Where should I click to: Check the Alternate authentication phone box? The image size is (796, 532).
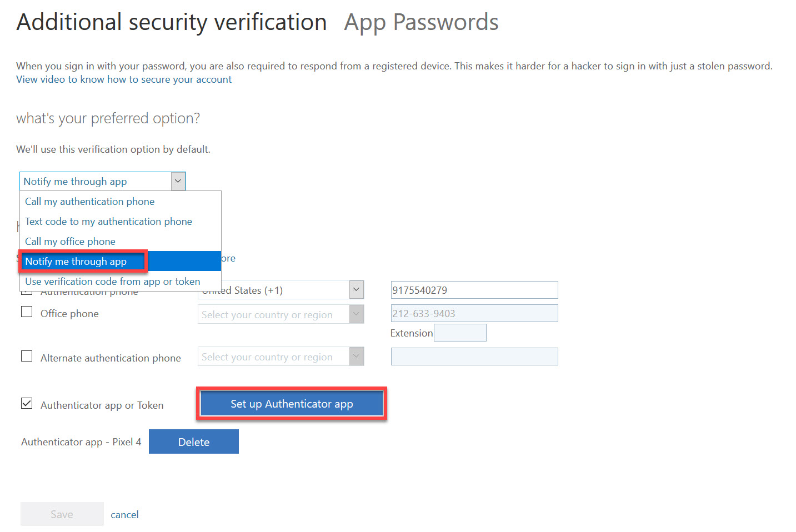pyautogui.click(x=27, y=356)
